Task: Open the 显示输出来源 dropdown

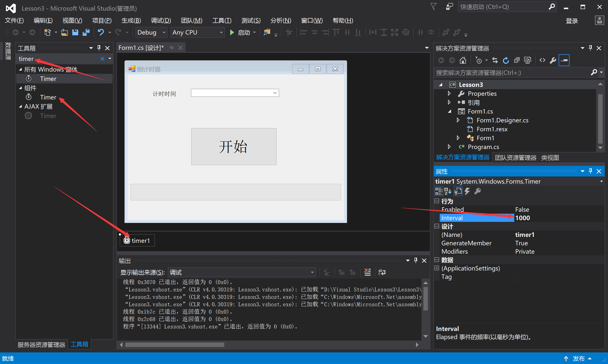Action: point(242,272)
